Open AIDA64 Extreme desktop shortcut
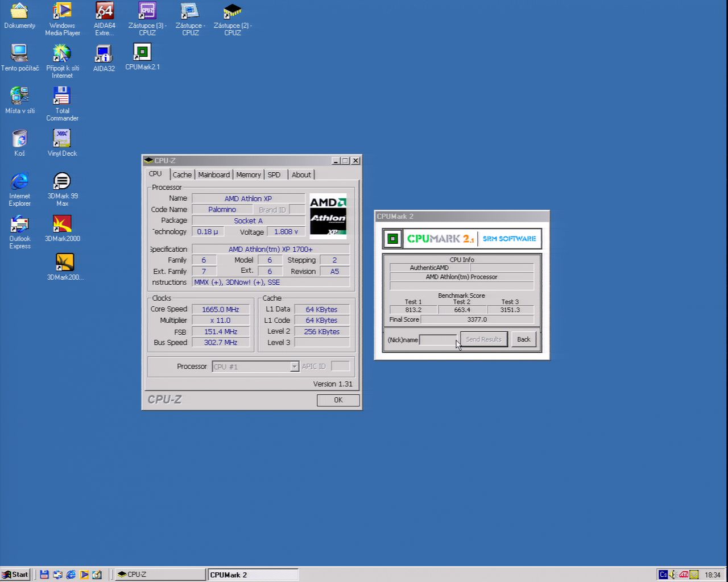728x582 pixels. 104,19
